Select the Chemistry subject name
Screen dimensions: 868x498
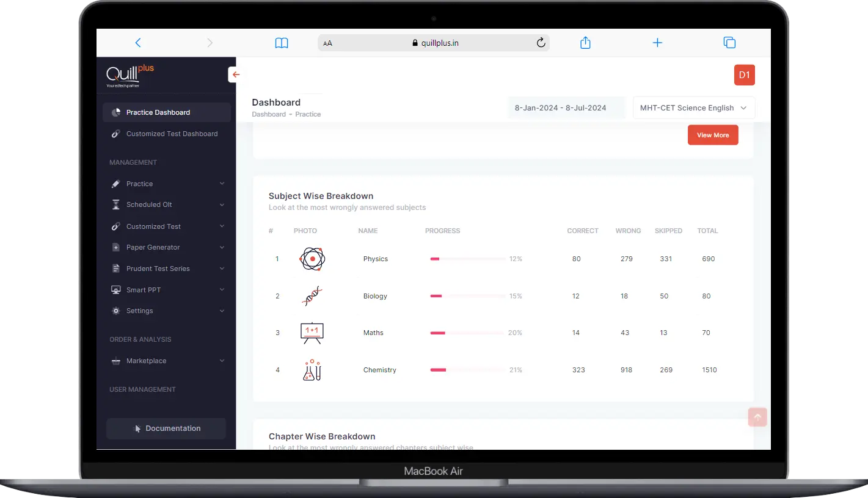(x=379, y=370)
